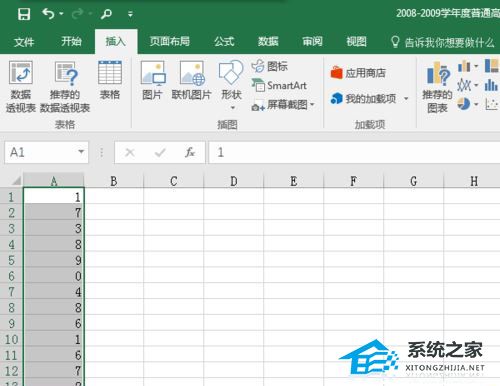Save the workbook with the floppy icon

[24, 14]
